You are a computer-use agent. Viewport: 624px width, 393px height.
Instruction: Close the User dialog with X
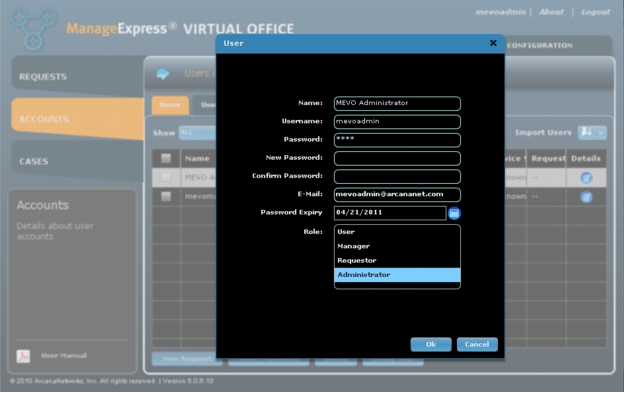click(493, 43)
